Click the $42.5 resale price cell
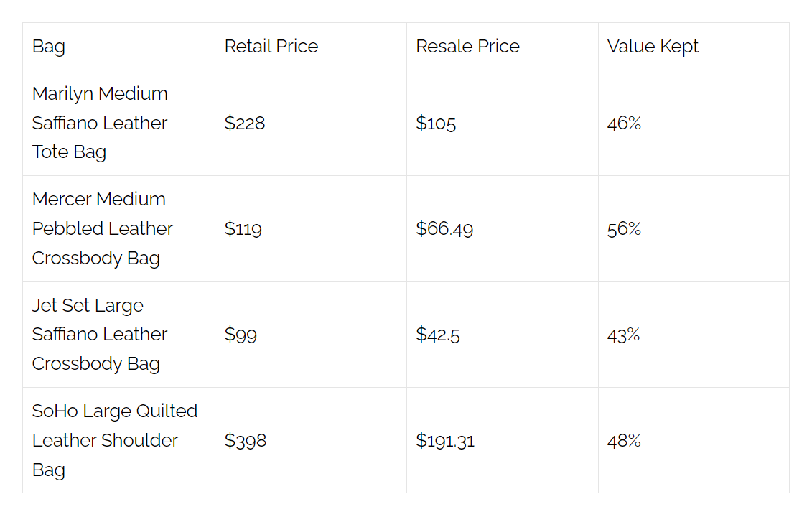The height and width of the screenshot is (512, 812). pos(438,335)
